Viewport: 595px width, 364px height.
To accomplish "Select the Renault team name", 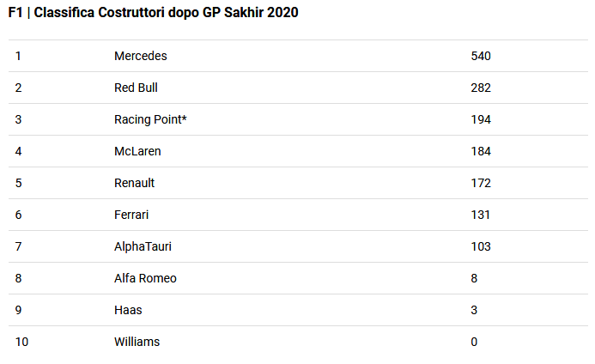I will click(x=134, y=183).
